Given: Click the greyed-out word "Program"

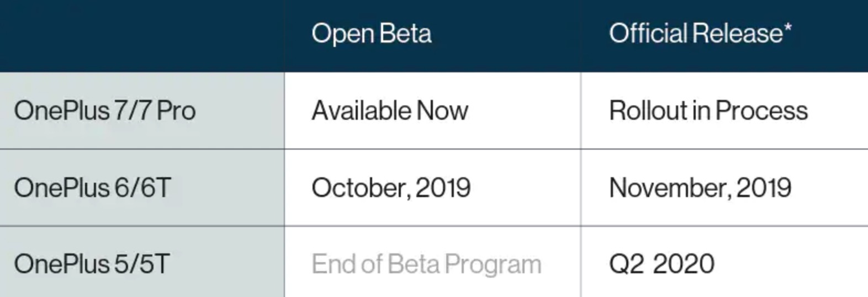Looking at the screenshot, I should pos(493,265).
